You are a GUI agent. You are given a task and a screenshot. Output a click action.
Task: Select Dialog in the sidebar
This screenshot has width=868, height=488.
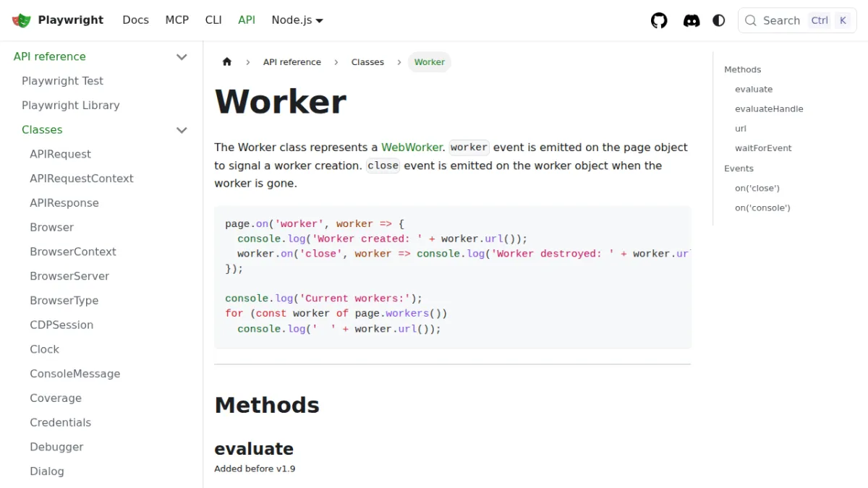coord(47,471)
